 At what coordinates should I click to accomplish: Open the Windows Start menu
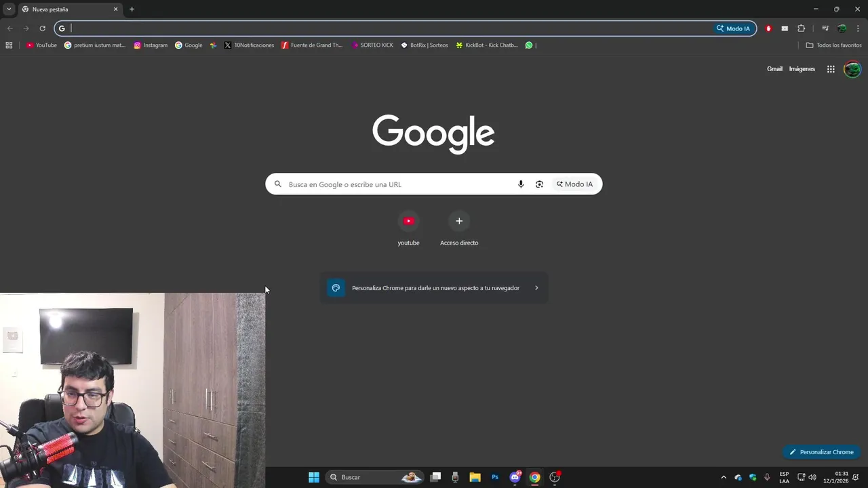click(314, 477)
